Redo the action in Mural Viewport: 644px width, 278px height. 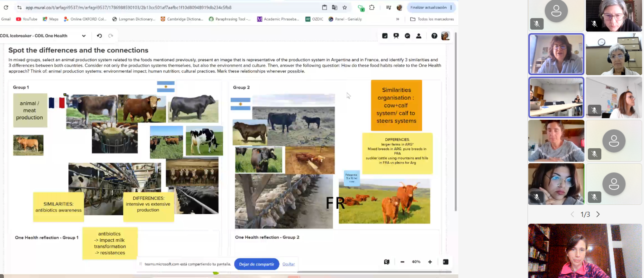coord(111,36)
